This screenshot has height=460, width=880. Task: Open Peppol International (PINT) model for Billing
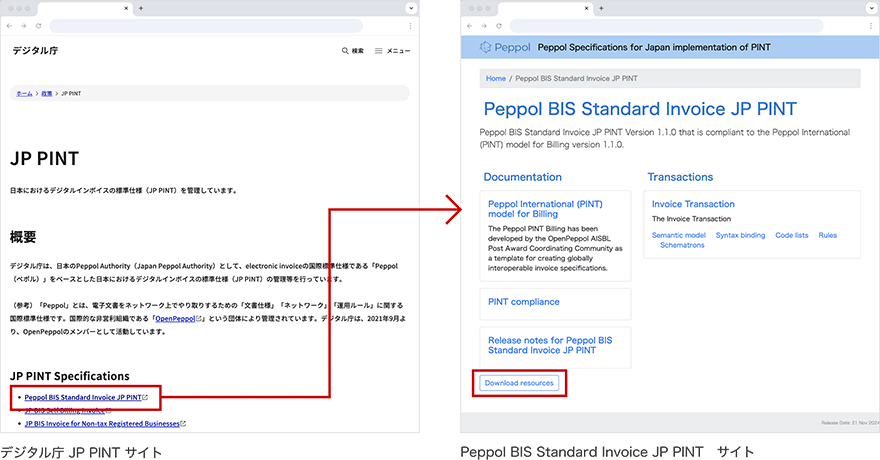545,208
